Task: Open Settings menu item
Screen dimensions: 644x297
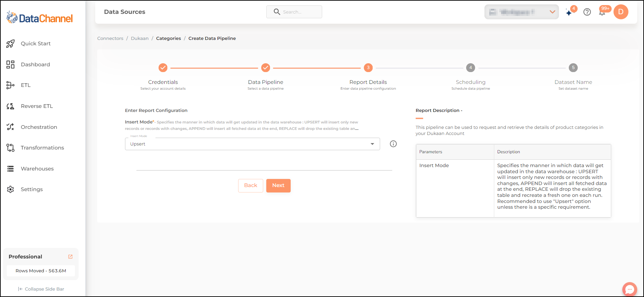Action: point(32,189)
